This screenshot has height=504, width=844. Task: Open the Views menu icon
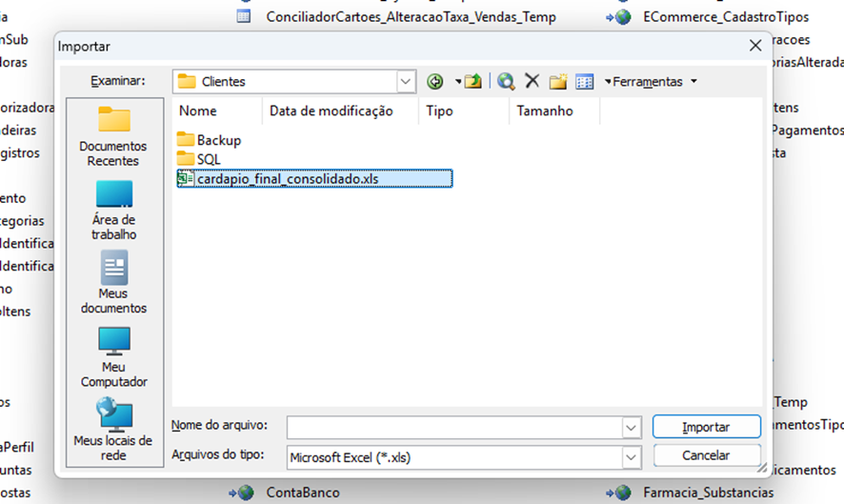click(585, 82)
